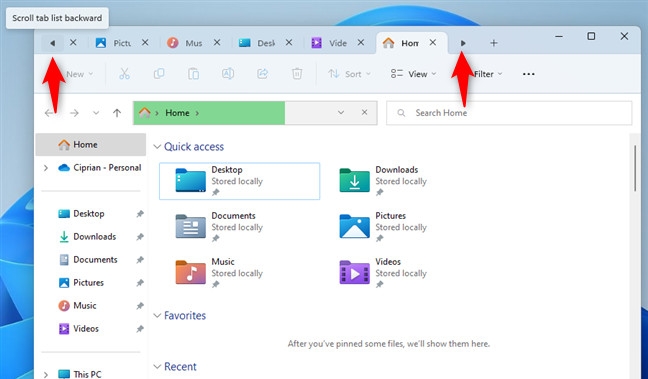Collapse the Favorites section
Image resolution: width=648 pixels, height=379 pixels.
click(x=157, y=316)
